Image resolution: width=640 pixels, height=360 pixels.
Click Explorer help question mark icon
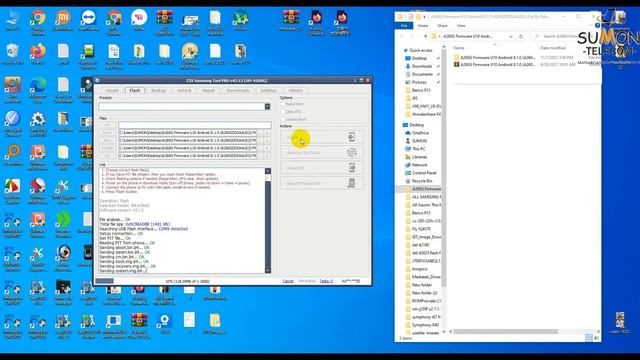(x=598, y=26)
